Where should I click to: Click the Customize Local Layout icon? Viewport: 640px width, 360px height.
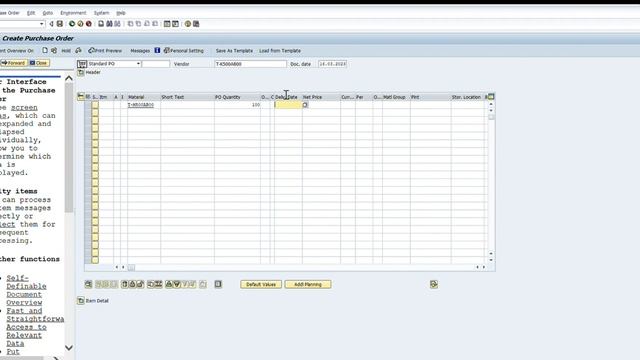196,24
